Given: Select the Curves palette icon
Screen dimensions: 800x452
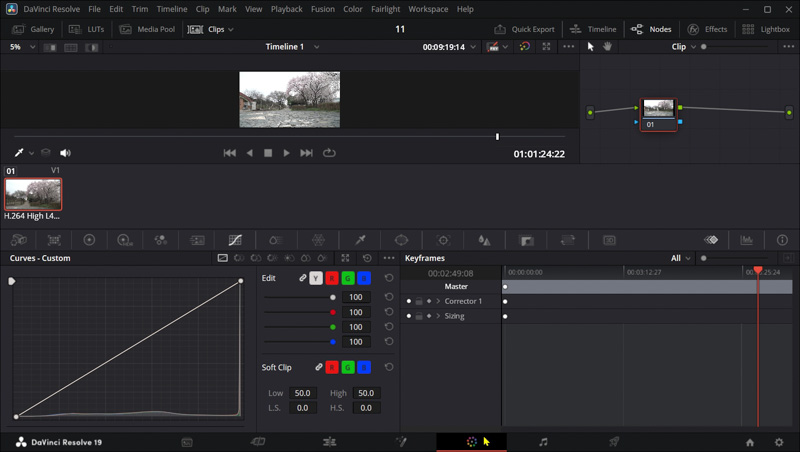Looking at the screenshot, I should [235, 240].
